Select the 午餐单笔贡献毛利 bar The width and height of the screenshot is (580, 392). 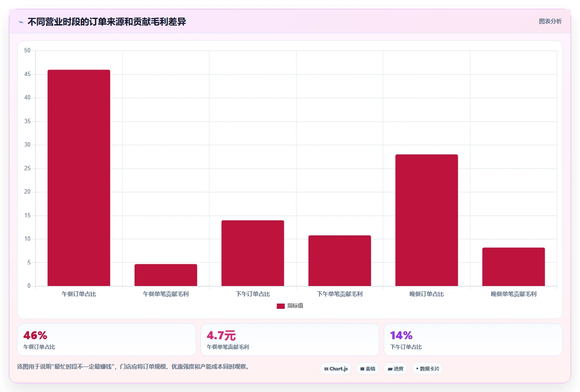point(166,275)
